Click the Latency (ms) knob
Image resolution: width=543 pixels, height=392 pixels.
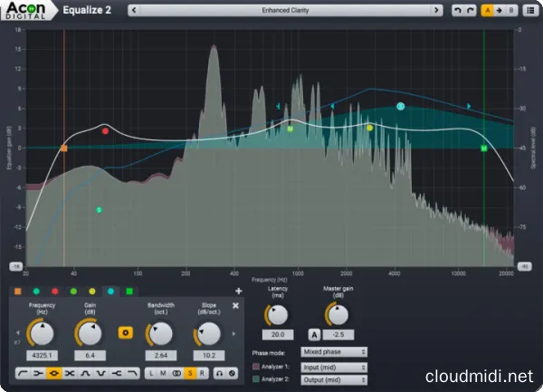point(278,315)
